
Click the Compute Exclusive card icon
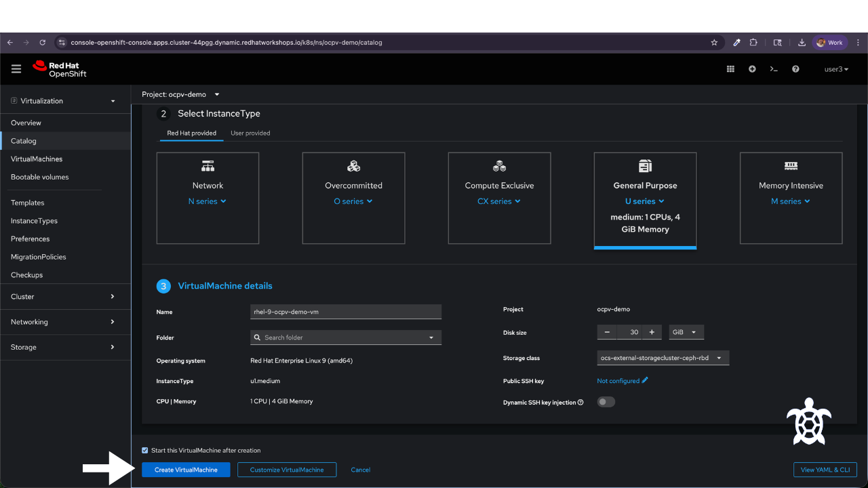tap(499, 166)
